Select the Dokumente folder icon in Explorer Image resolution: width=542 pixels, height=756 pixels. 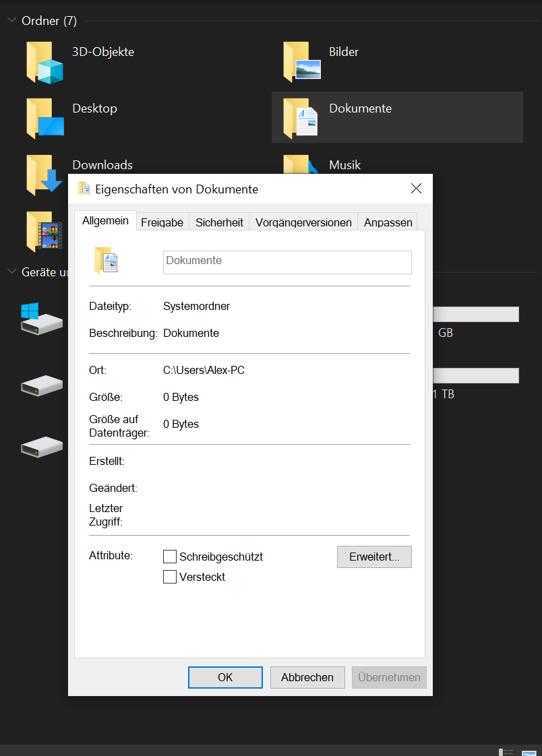tap(301, 119)
